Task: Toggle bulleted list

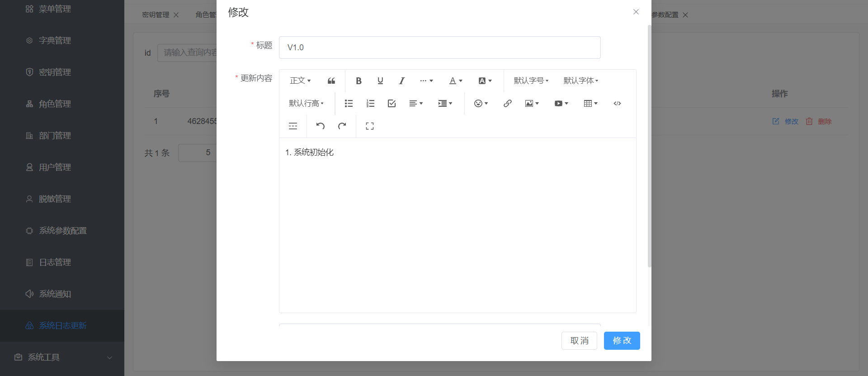Action: point(349,104)
